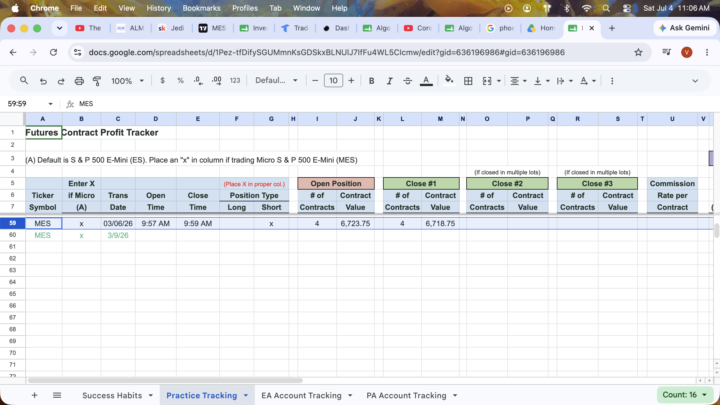Click the horizontal scrollbar of the sheet
The height and width of the screenshot is (405, 720).
[x=165, y=380]
